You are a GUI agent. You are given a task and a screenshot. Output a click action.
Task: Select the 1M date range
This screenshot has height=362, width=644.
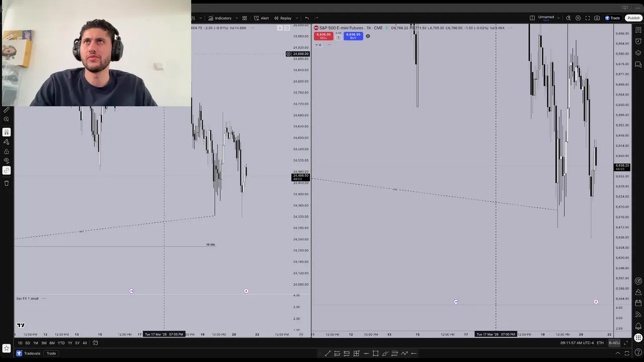[x=36, y=343]
